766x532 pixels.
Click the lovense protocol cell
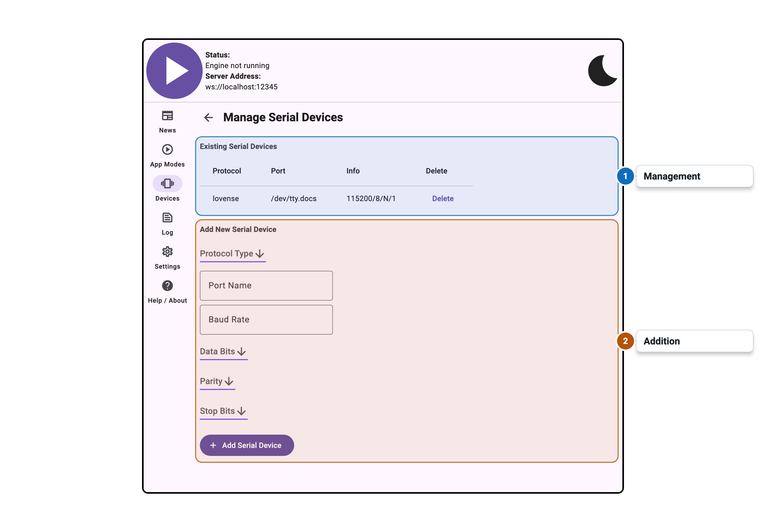(x=226, y=199)
